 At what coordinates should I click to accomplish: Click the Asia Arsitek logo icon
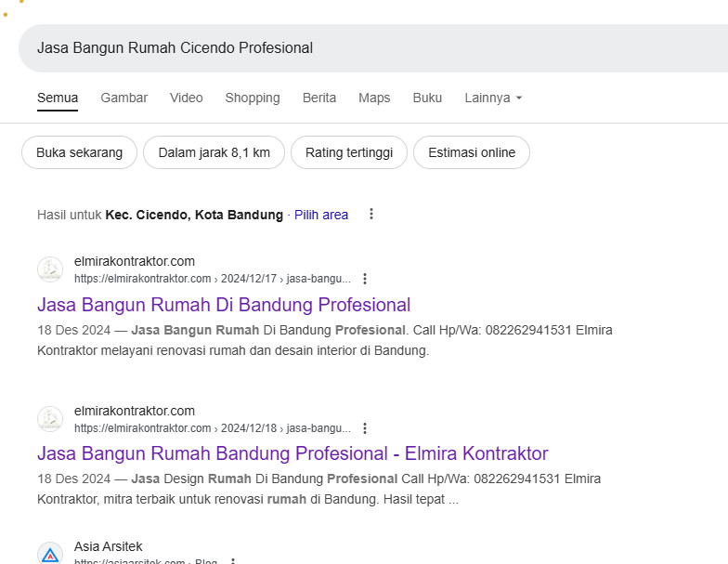(50, 554)
